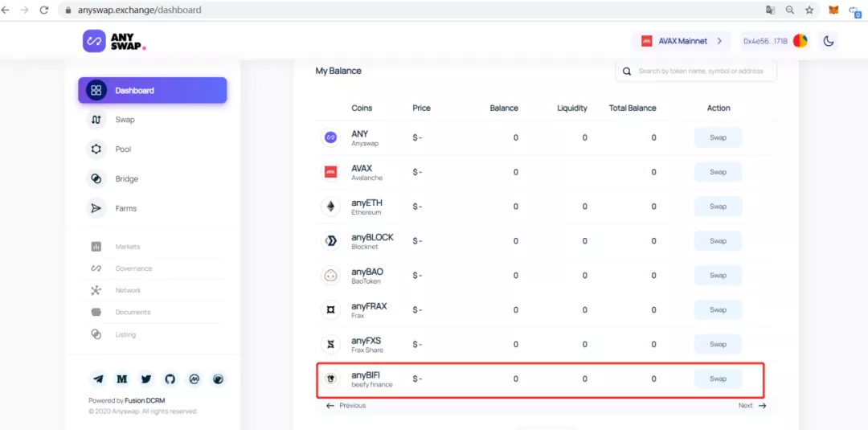
Task: Open Medium social link
Action: [122, 379]
